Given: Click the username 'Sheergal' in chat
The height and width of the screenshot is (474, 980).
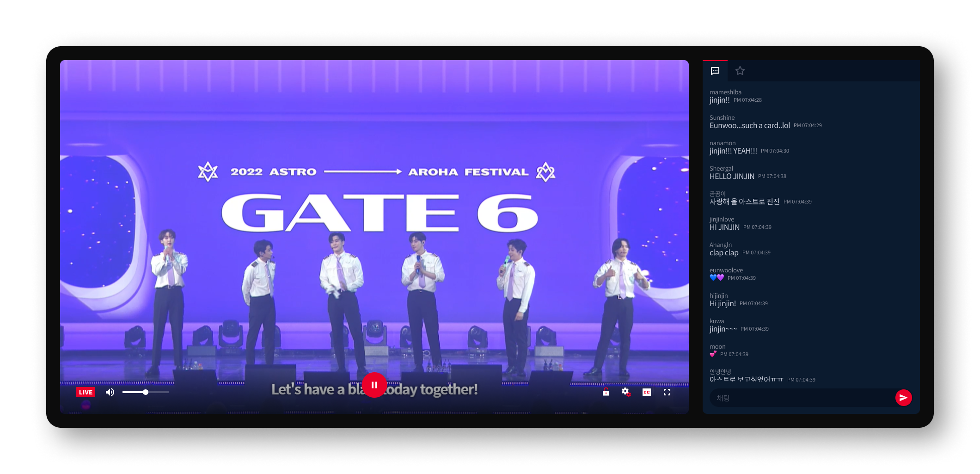Looking at the screenshot, I should [721, 168].
